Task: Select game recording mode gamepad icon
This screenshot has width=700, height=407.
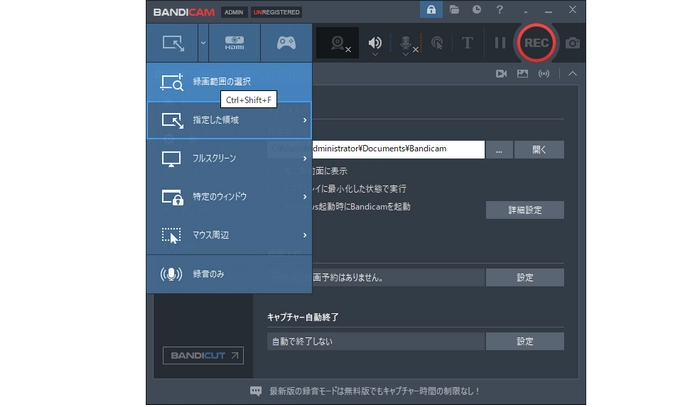Action: [x=286, y=43]
